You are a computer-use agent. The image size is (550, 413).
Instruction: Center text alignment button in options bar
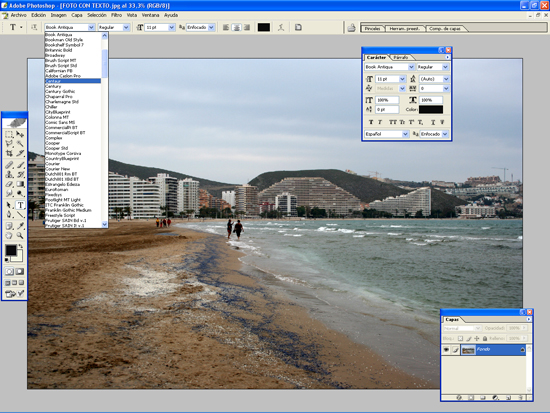236,27
